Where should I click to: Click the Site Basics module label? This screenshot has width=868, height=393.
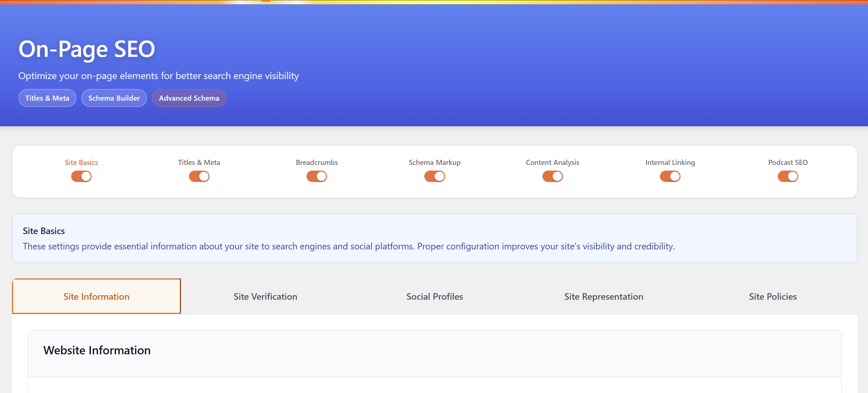(x=81, y=162)
